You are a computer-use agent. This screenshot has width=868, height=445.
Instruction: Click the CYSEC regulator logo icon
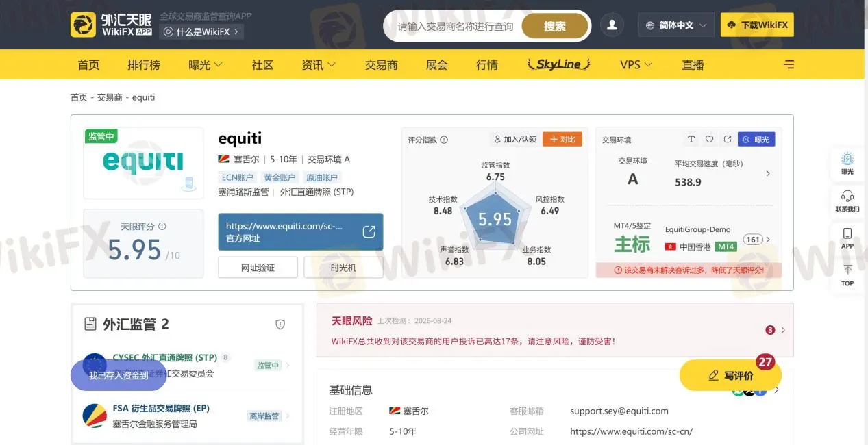coord(95,359)
